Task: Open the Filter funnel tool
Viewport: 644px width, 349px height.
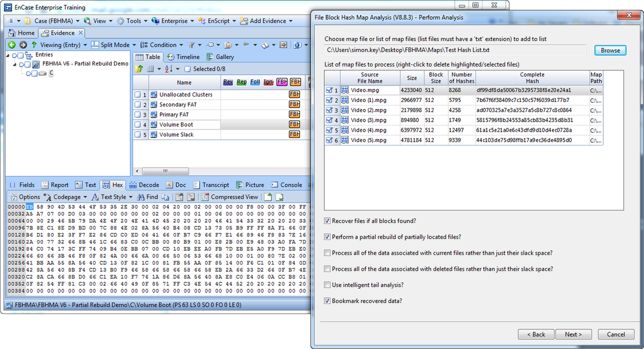Action: pyautogui.click(x=191, y=45)
